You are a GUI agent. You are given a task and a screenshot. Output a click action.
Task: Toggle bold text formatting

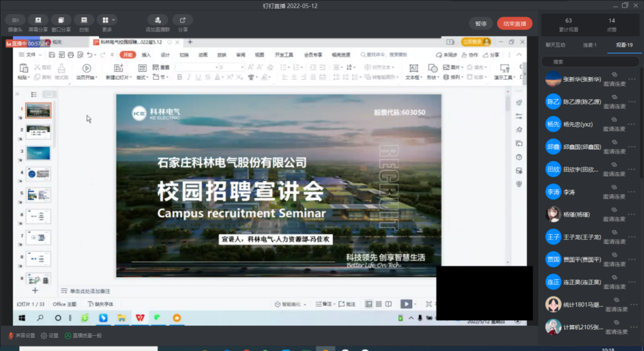(x=179, y=77)
